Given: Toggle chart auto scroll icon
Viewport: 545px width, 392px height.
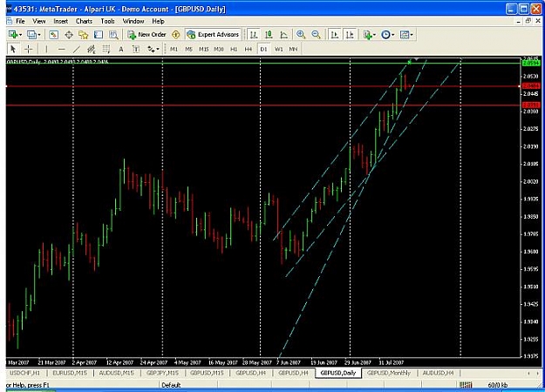Looking at the screenshot, I should click(335, 35).
